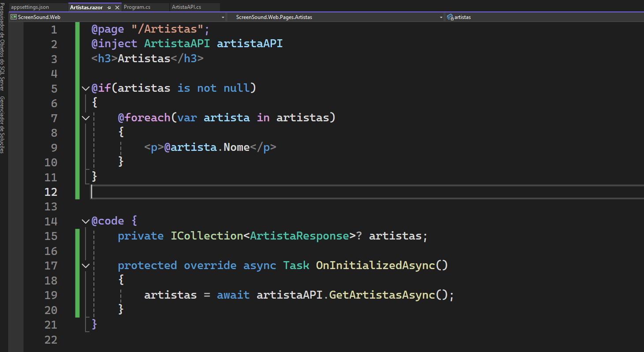Click line number 22 in the gutter
Screen dimensions: 644x352
pos(51,340)
